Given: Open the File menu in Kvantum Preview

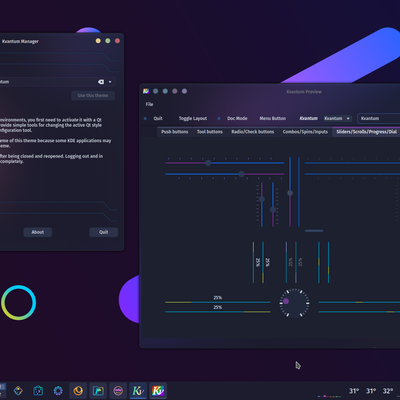Looking at the screenshot, I should [x=149, y=104].
